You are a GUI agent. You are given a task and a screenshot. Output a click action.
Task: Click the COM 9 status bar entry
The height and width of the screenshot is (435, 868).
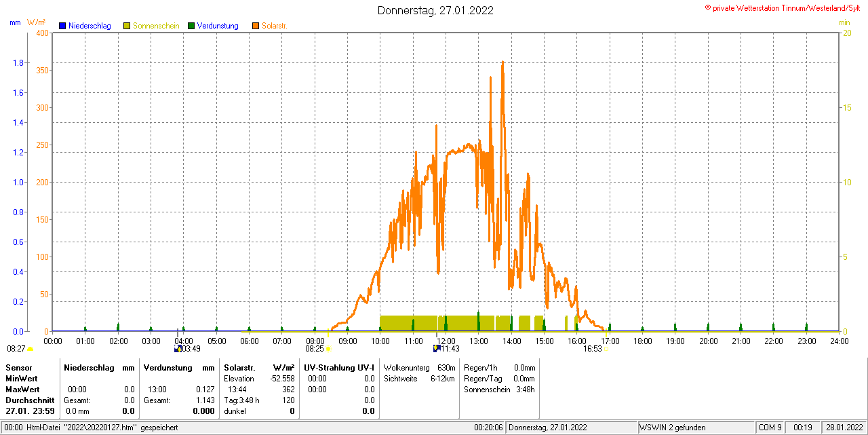770,428
